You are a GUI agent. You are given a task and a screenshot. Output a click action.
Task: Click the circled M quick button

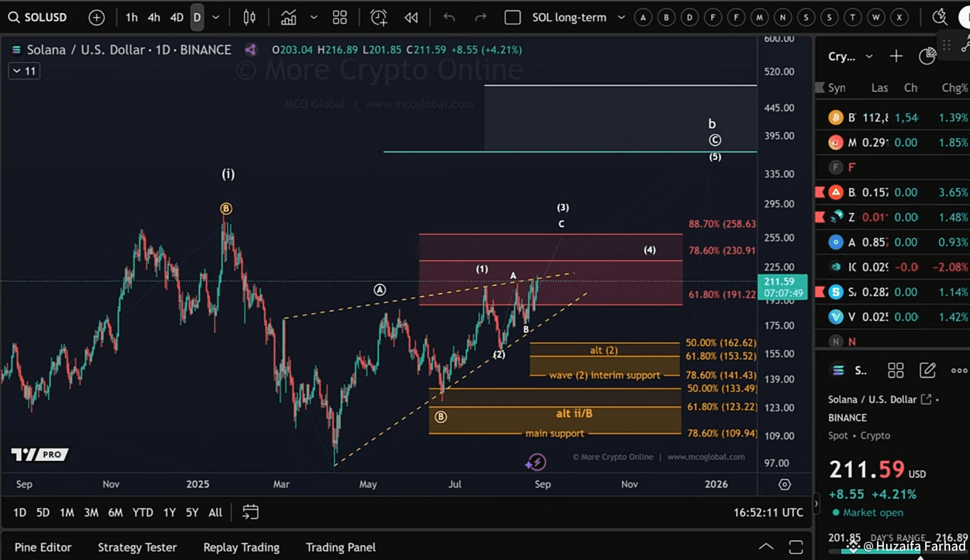[759, 18]
